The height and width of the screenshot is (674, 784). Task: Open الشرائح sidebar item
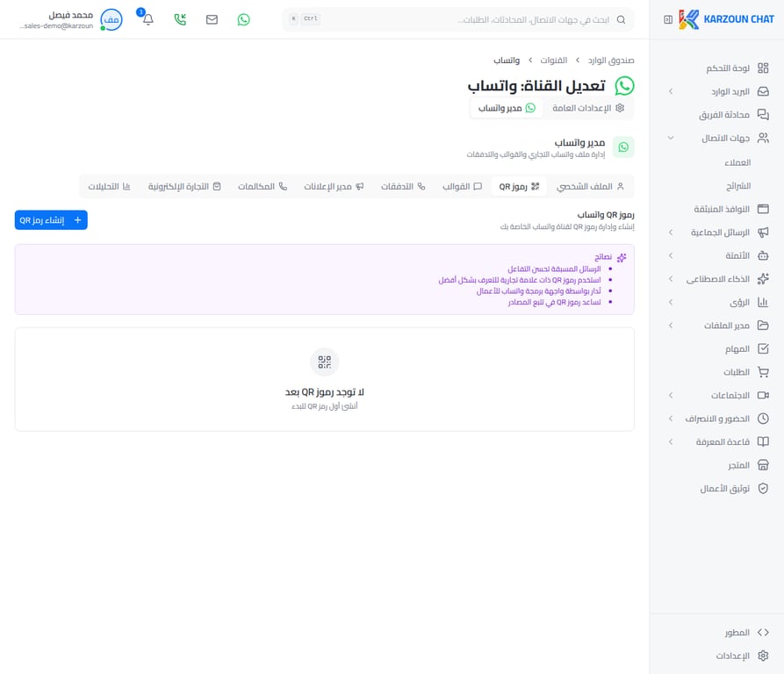click(738, 186)
